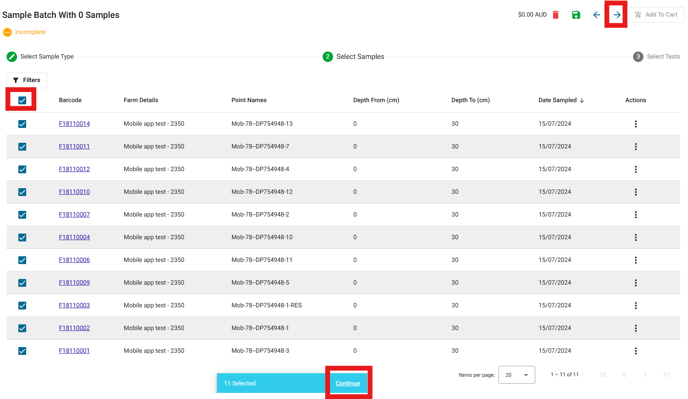Open barcode link F18110003
Image resolution: width=688 pixels, height=399 pixels.
point(74,306)
